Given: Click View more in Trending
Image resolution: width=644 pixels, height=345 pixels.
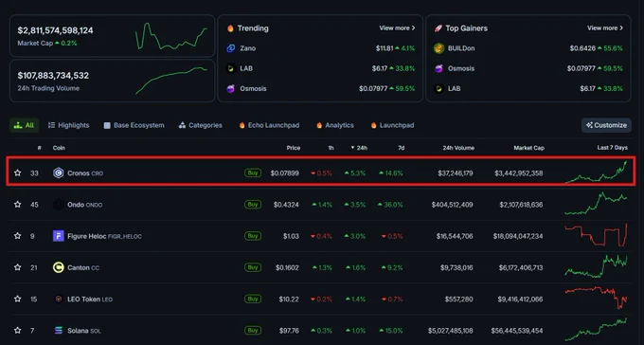Looking at the screenshot, I should coord(397,28).
